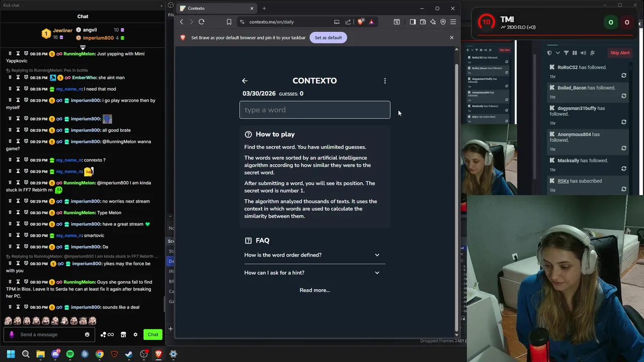Open Google Chrome from the taskbar
Image resolution: width=644 pixels, height=362 pixels.
tap(100, 354)
